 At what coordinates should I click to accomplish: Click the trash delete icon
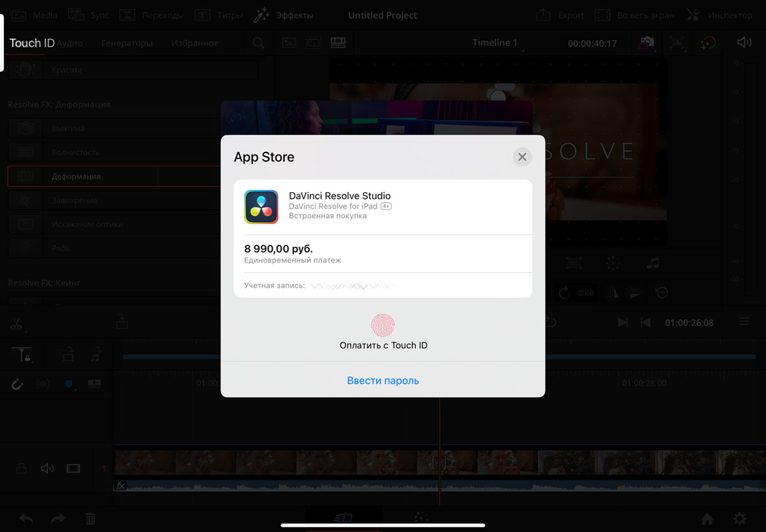tap(91, 519)
